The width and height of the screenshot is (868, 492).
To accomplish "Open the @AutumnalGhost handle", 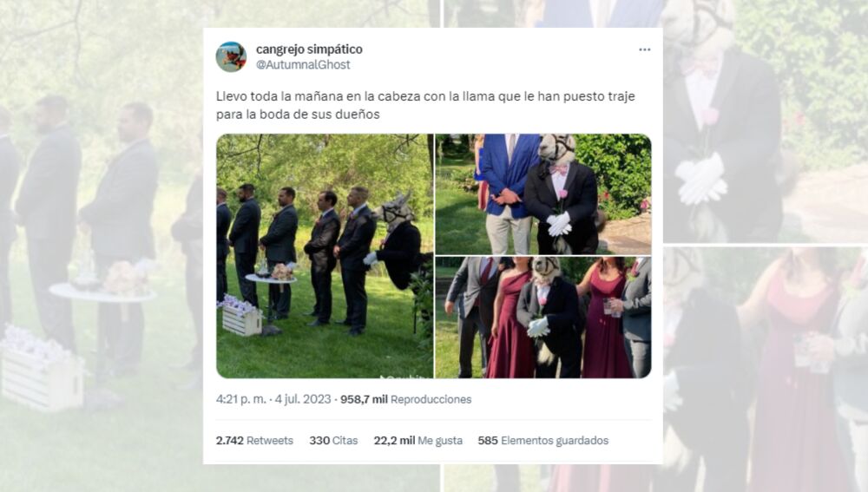I will click(x=303, y=65).
